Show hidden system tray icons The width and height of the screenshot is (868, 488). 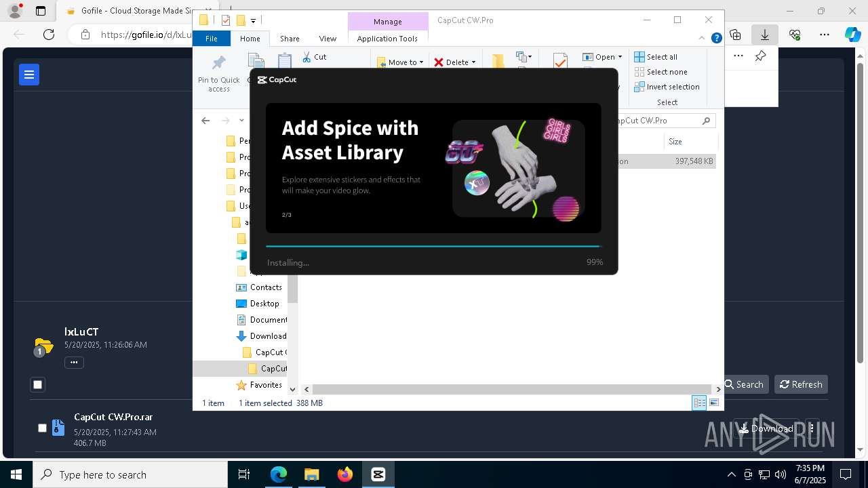click(x=731, y=474)
